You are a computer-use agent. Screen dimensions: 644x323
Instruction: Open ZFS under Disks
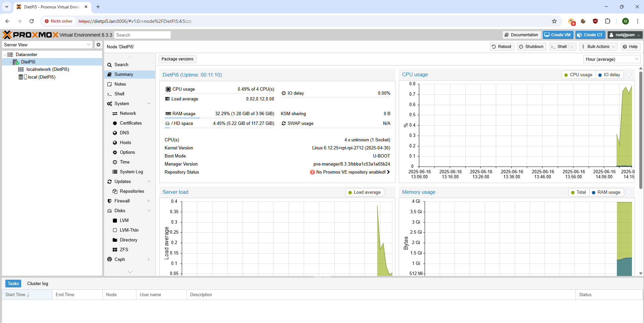point(130,249)
